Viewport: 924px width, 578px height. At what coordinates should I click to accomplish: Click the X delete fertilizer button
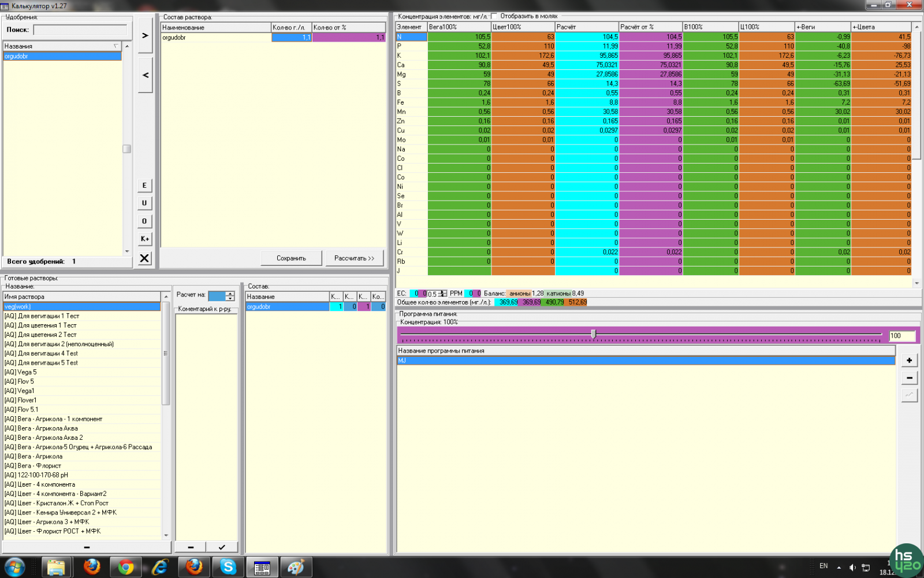coord(144,258)
